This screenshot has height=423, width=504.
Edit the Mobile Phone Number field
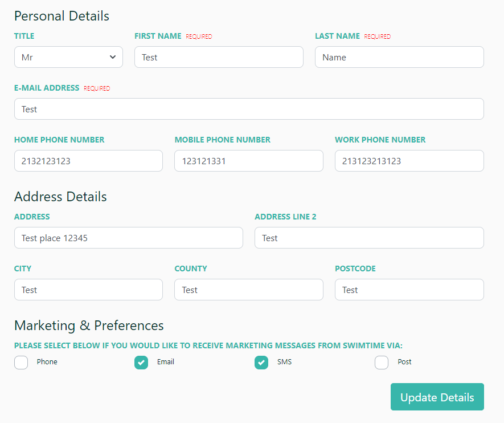coord(249,161)
